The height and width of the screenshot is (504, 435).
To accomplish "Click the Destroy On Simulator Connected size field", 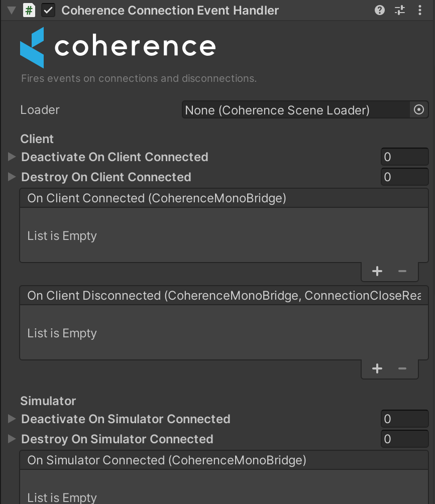I will [404, 439].
